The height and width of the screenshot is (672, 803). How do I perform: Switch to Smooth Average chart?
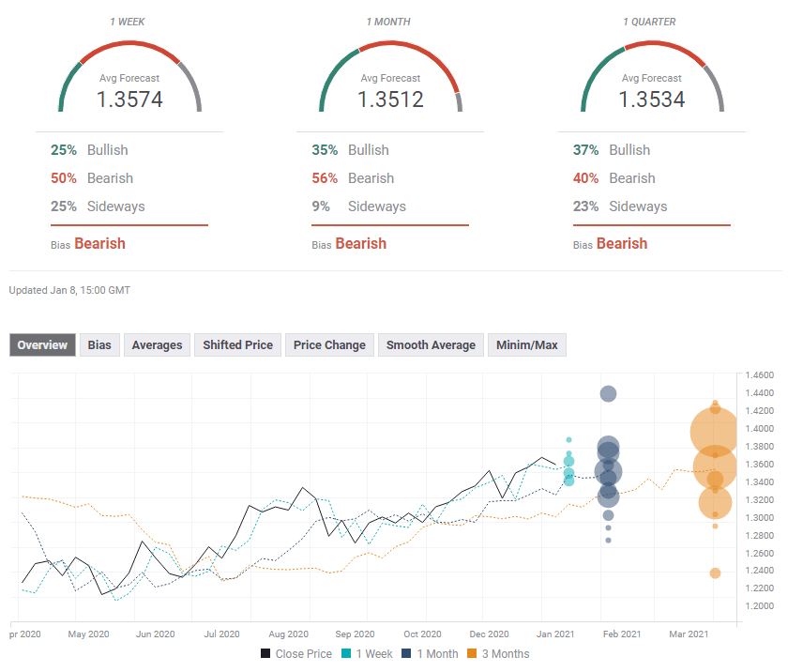(432, 345)
